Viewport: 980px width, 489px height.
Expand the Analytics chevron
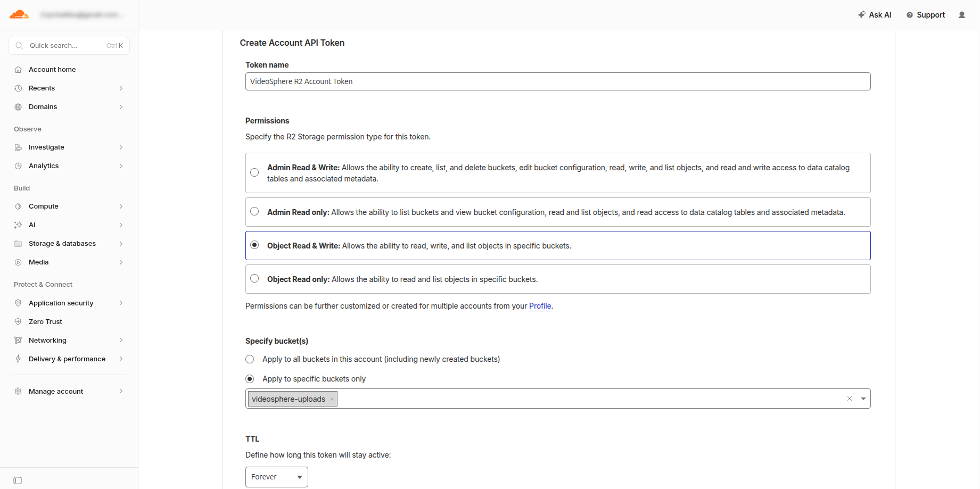121,166
